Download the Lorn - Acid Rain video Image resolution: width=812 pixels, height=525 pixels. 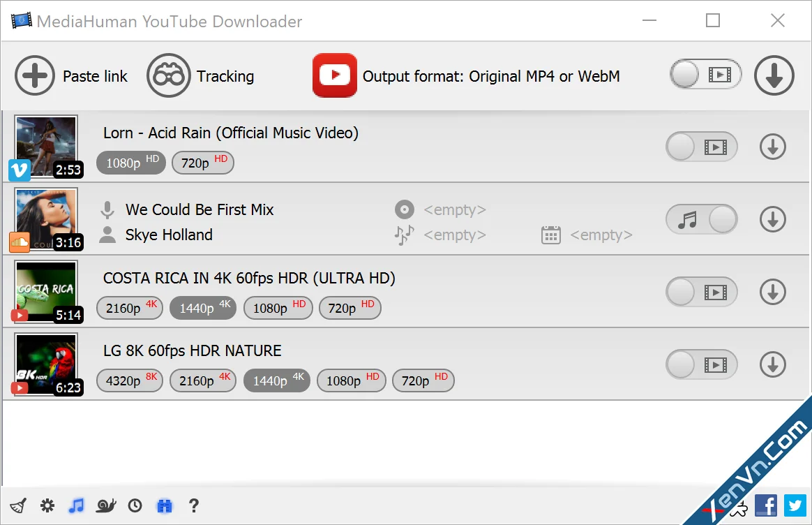pos(773,147)
